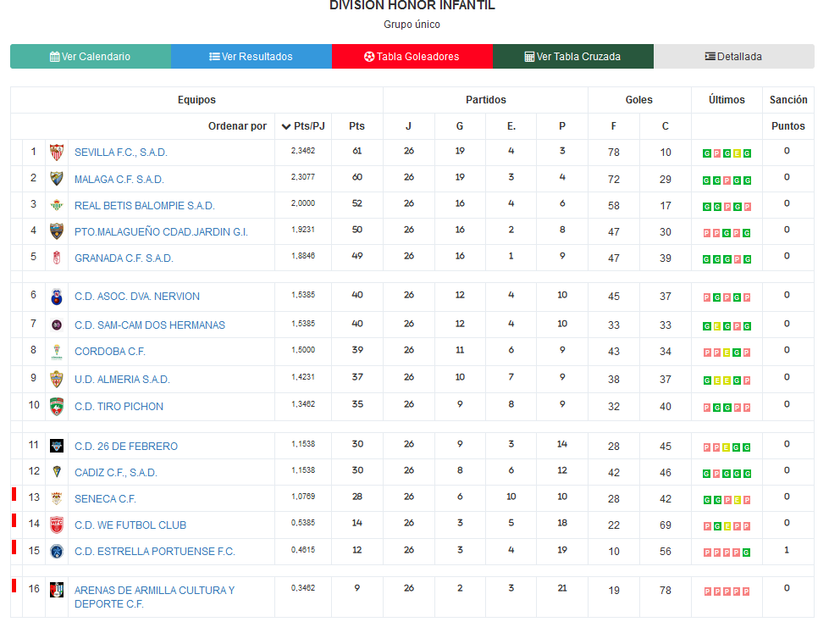Screen dimensions: 840x622
Task: Open the Ver Calendario tab
Action: [x=91, y=56]
